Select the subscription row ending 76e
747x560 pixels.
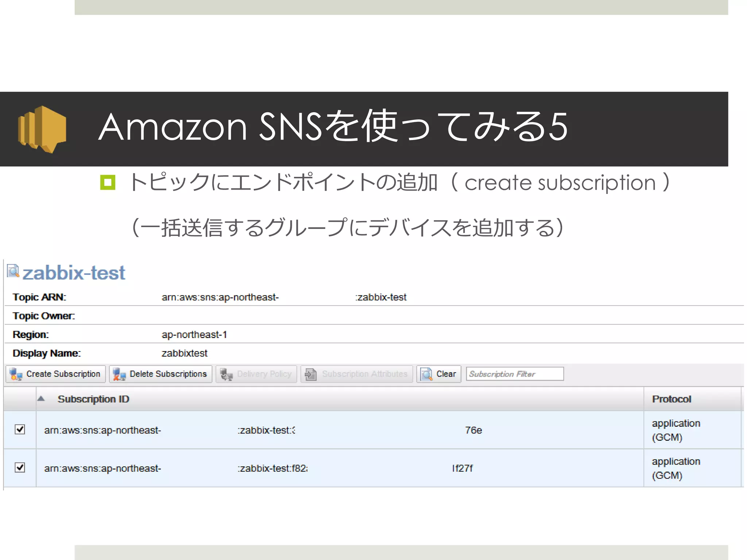coord(373,430)
